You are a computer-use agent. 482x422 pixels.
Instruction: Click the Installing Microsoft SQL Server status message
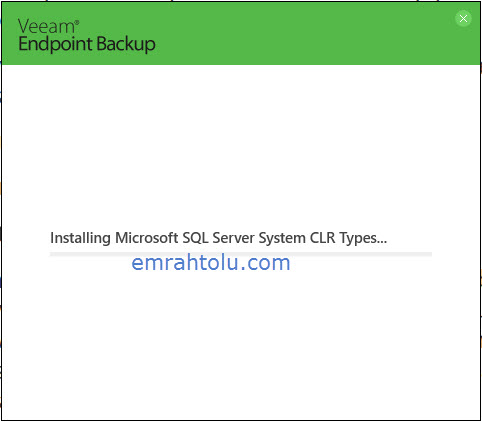coord(218,239)
